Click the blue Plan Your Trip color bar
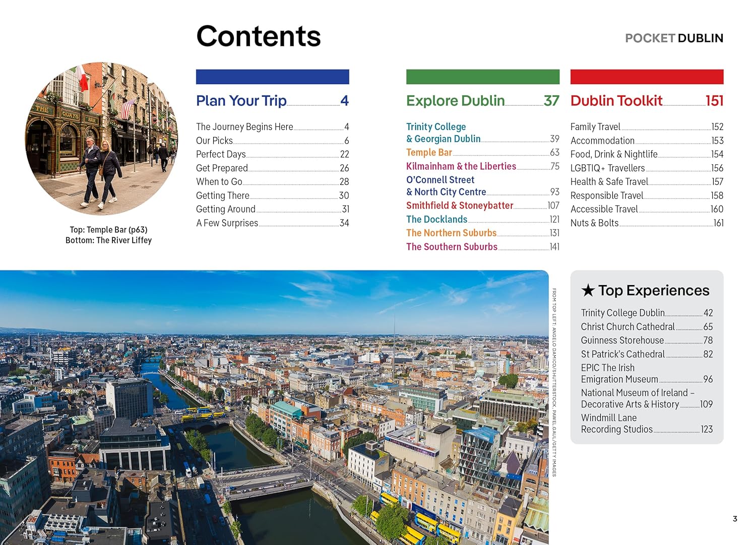The image size is (756, 545). (x=273, y=77)
